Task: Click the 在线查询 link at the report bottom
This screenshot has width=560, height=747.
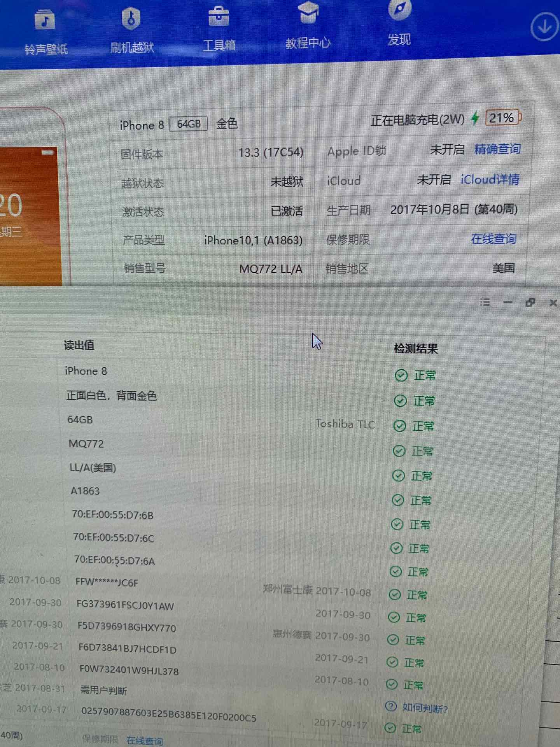Action: point(145,740)
